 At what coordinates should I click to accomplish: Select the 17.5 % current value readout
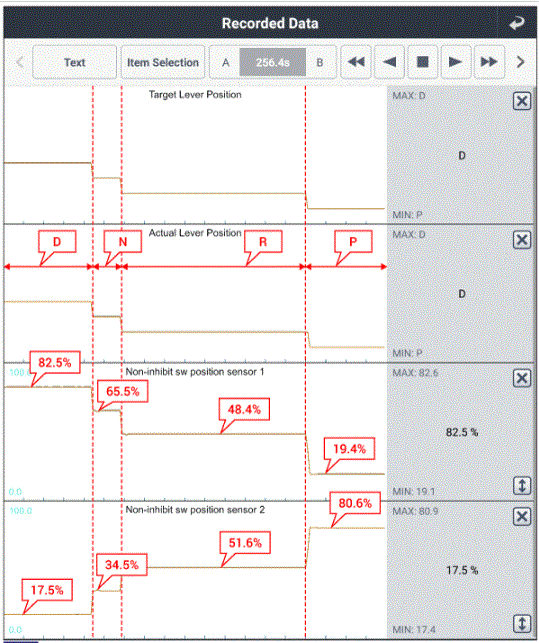click(462, 570)
